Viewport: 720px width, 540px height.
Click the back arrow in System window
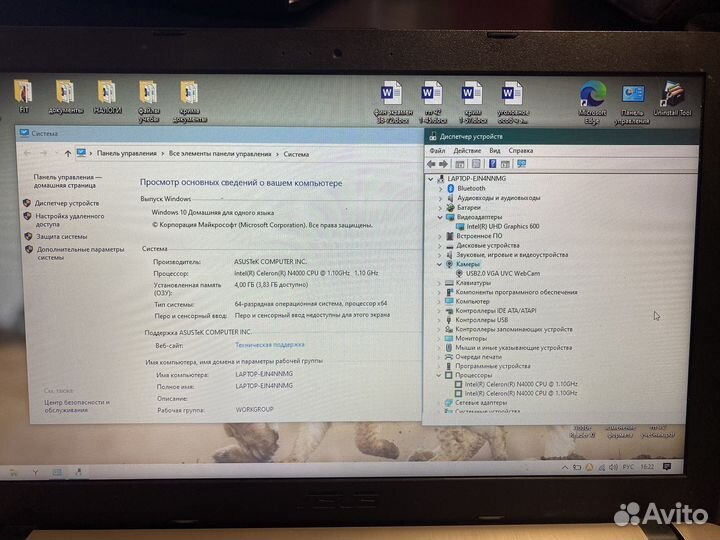27,153
